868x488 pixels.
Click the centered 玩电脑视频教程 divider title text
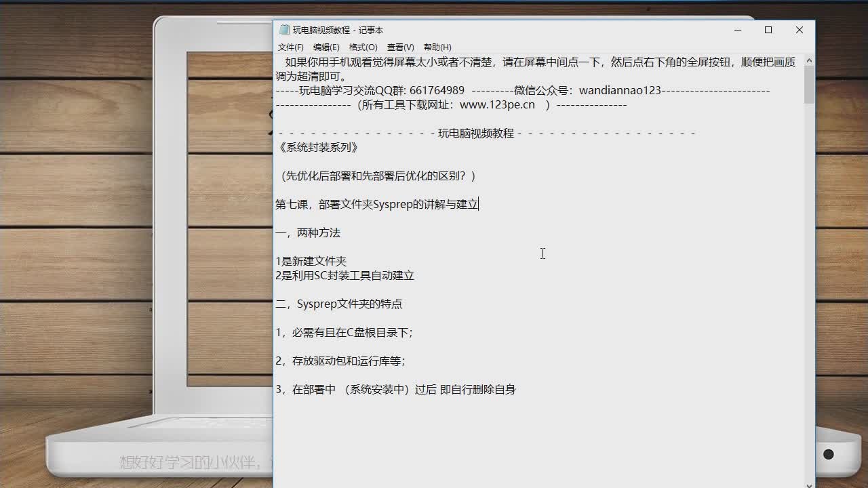click(476, 133)
